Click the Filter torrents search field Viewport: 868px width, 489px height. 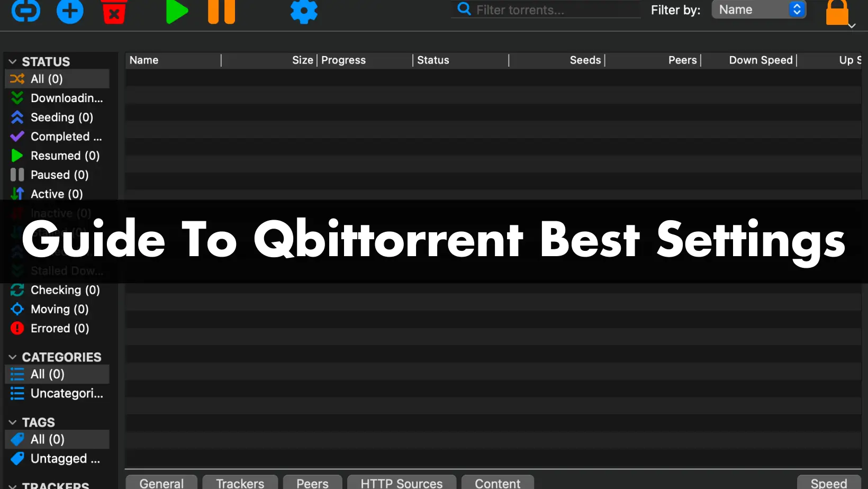[x=545, y=9]
